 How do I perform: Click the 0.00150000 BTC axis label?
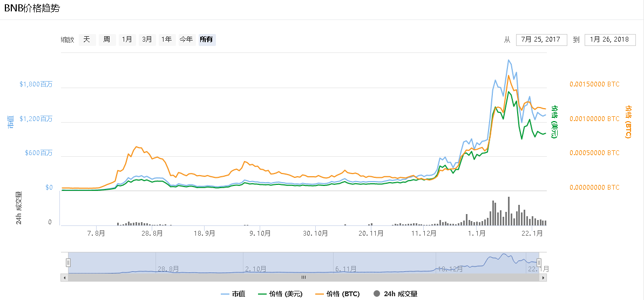tap(594, 84)
